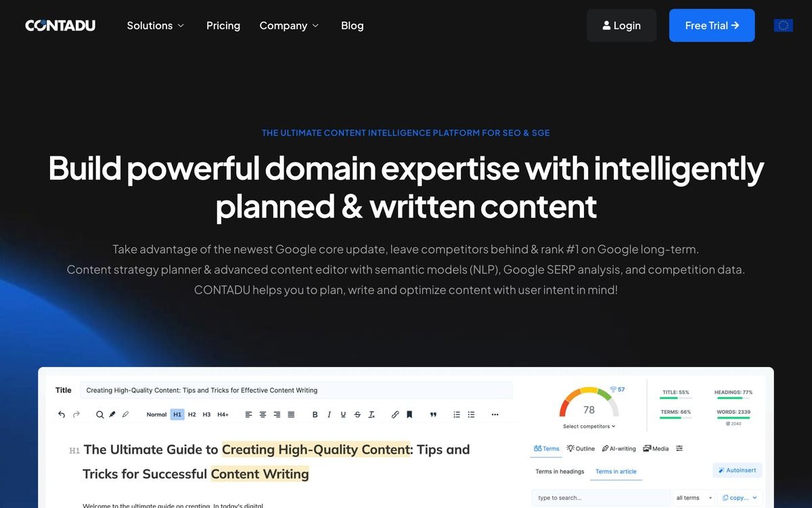Toggle center text alignment
The height and width of the screenshot is (508, 812).
coord(263,415)
